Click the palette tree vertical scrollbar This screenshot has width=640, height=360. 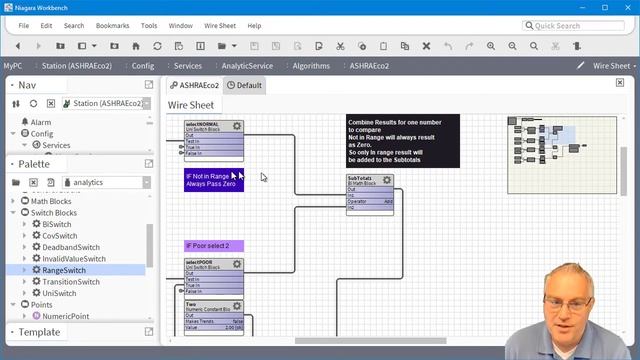pyautogui.click(x=150, y=245)
